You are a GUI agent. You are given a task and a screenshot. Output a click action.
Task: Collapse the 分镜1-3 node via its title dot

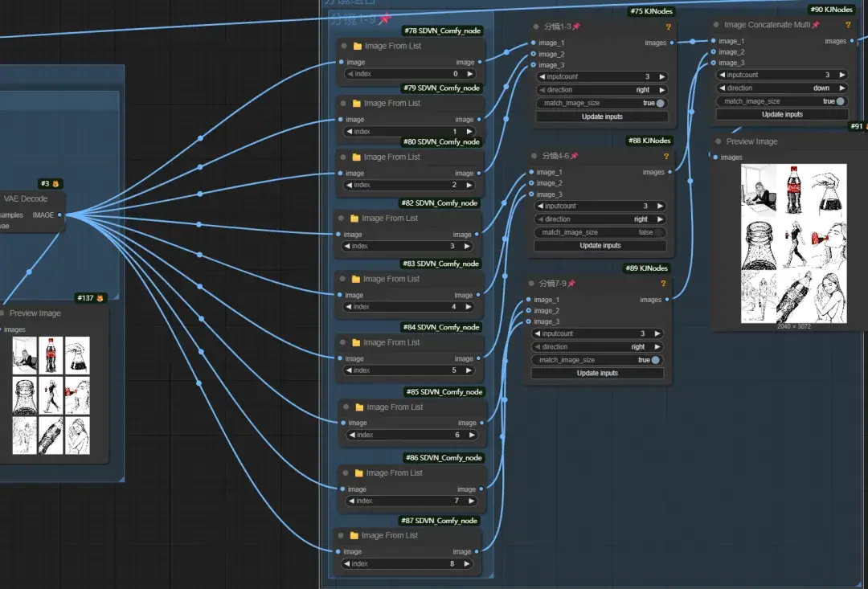(536, 27)
